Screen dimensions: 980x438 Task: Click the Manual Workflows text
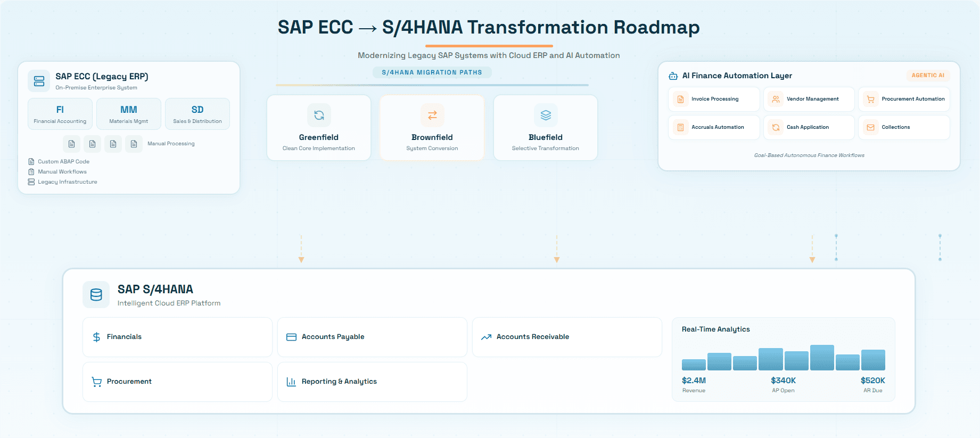pyautogui.click(x=62, y=172)
